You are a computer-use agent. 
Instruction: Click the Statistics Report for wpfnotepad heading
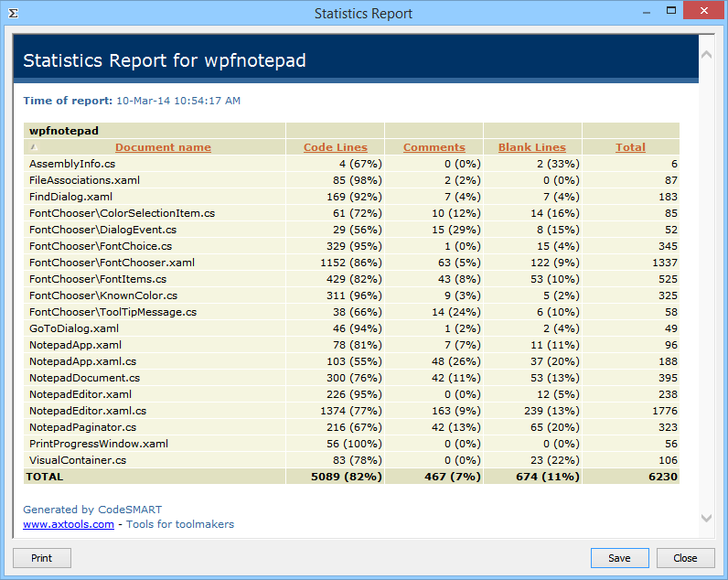click(x=165, y=60)
